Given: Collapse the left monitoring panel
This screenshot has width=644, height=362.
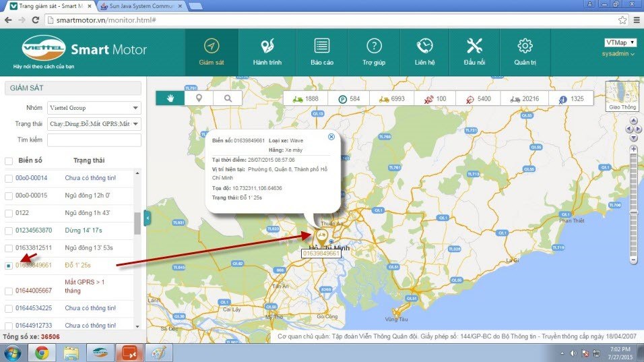Looking at the screenshot, I should click(147, 217).
